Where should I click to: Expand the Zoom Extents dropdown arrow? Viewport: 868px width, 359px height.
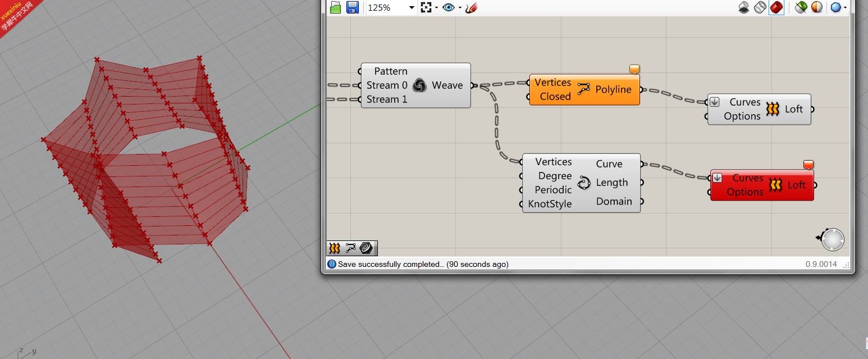pyautogui.click(x=436, y=8)
